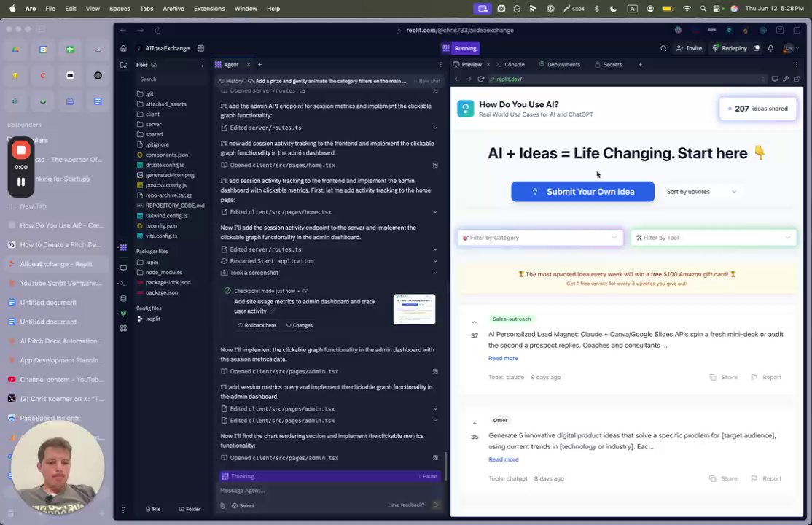Open chat History
Screen dimensions: 812x525
click(x=230, y=82)
